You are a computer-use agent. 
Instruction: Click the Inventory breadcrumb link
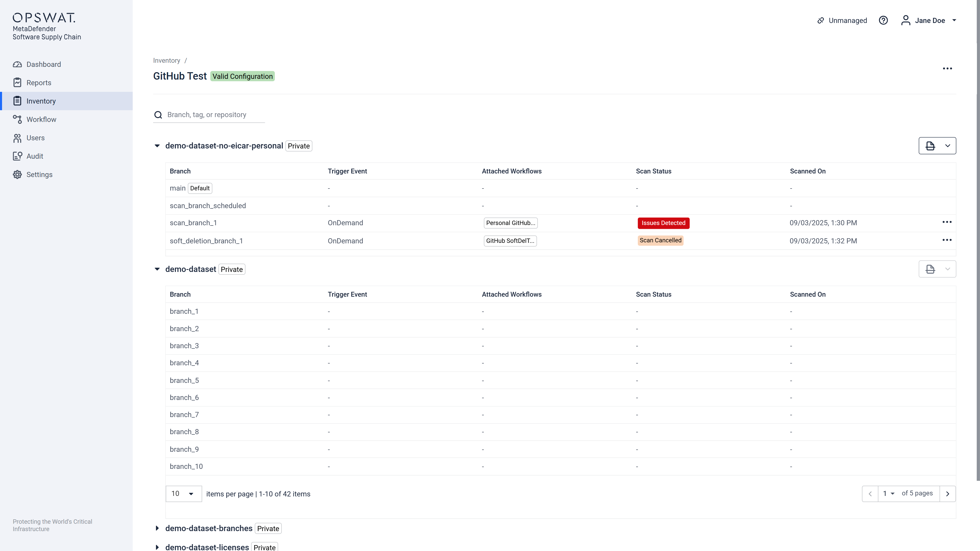coord(166,60)
